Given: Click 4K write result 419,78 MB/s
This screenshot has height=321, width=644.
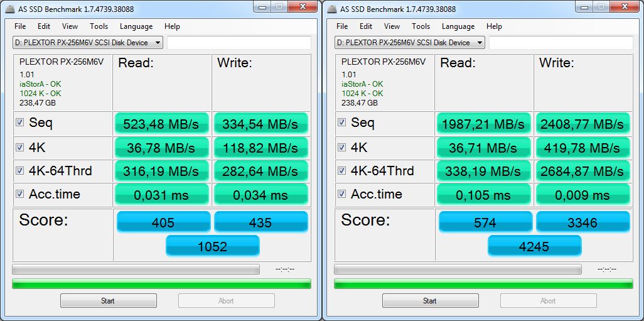Looking at the screenshot, I should pos(583,148).
